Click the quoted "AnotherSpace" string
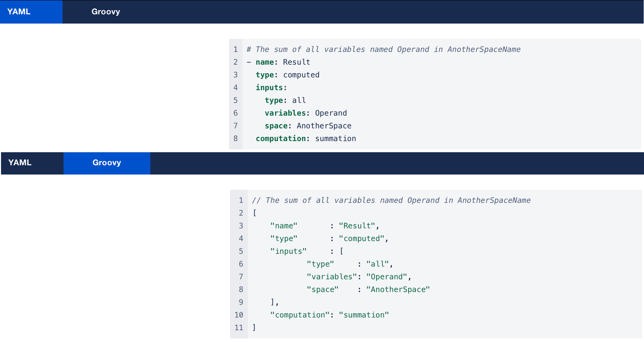This screenshot has height=342, width=644. pos(398,290)
